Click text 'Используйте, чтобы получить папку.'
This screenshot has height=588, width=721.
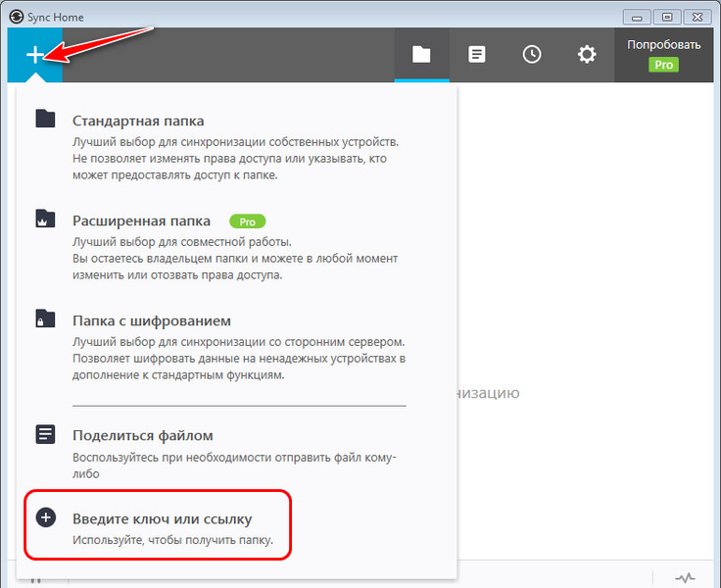pos(172,540)
